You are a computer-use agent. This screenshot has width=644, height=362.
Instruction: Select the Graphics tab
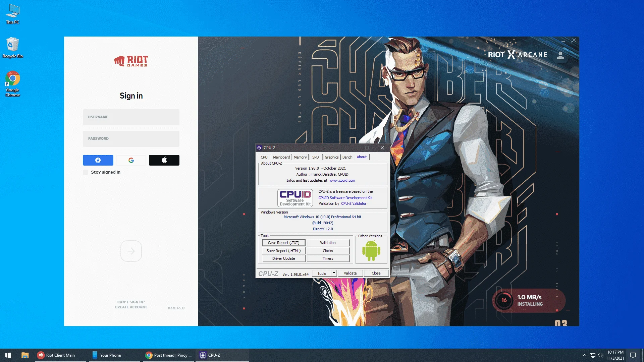332,157
